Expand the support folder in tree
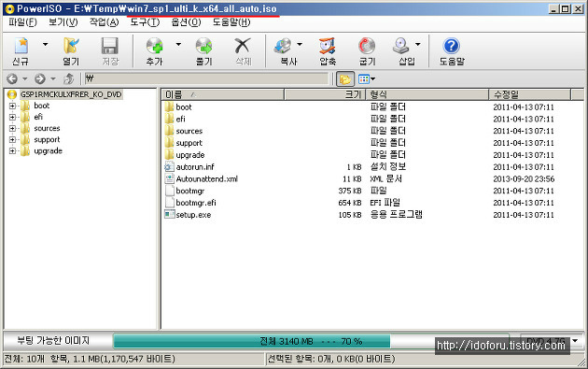Image resolution: width=588 pixels, height=369 pixels. [x=12, y=139]
